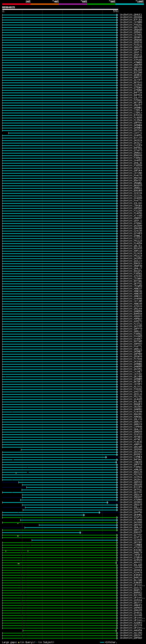Screen dimensions: 146x644
Task: Click the 578 query end position label
Action: (x=115, y=11)
